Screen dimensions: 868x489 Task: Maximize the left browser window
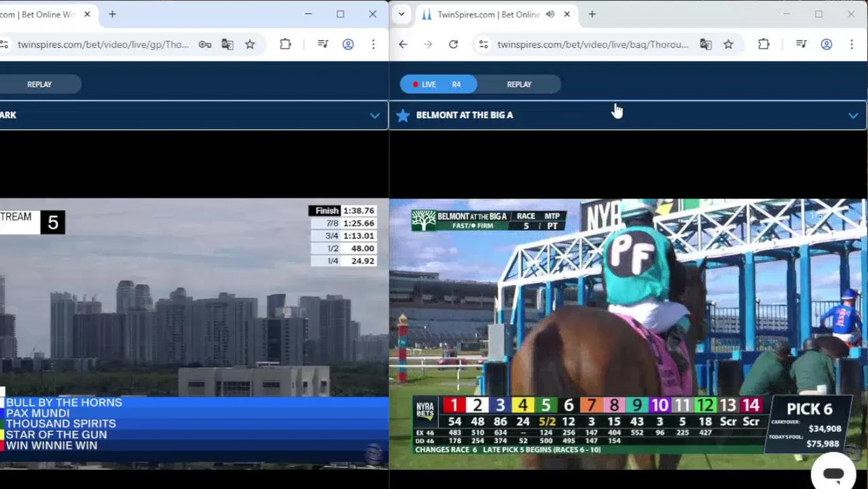(340, 14)
